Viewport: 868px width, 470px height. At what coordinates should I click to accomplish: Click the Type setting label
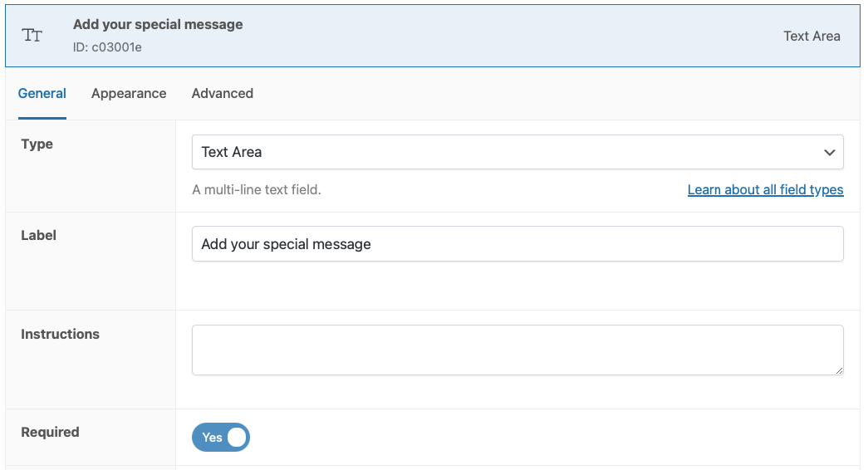(x=37, y=144)
